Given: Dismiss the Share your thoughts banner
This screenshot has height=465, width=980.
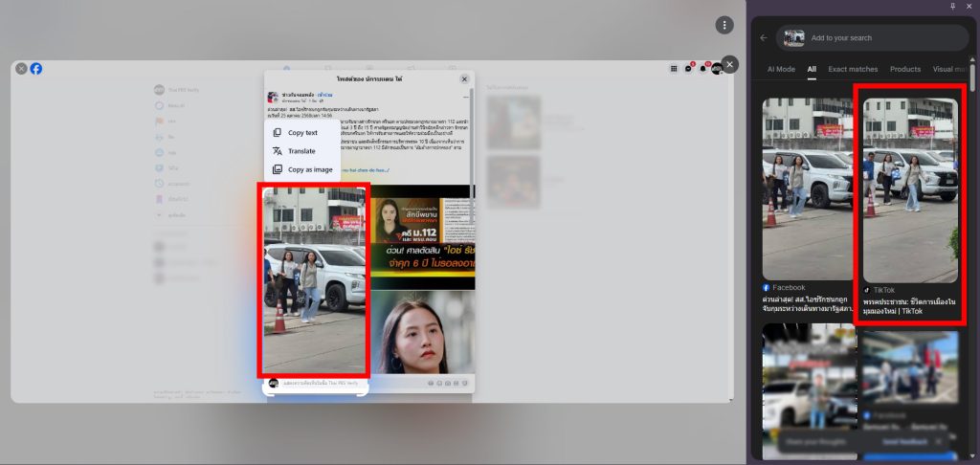Looking at the screenshot, I should pos(939,441).
